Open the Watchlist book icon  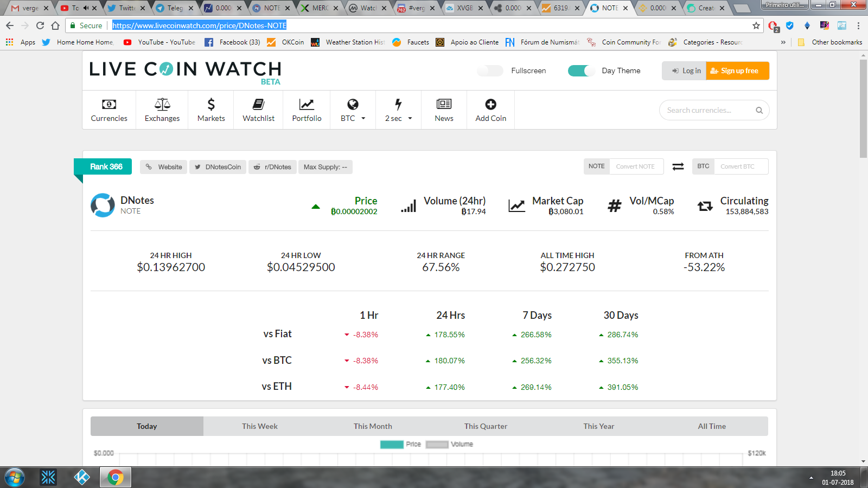[259, 104]
